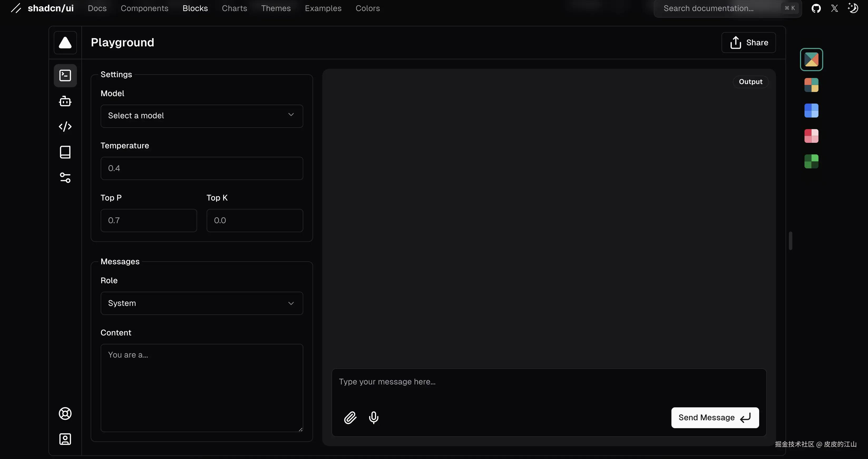Go to the Charts nav item
868x459 pixels.
point(234,8)
